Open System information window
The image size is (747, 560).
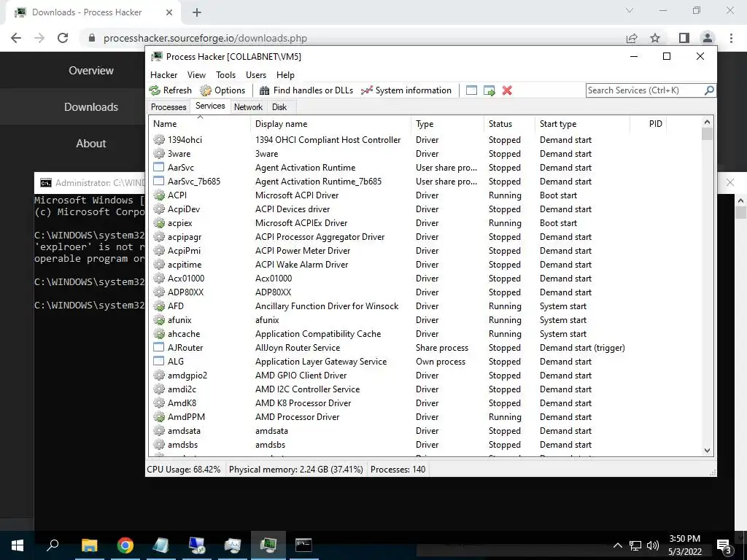pyautogui.click(x=406, y=90)
